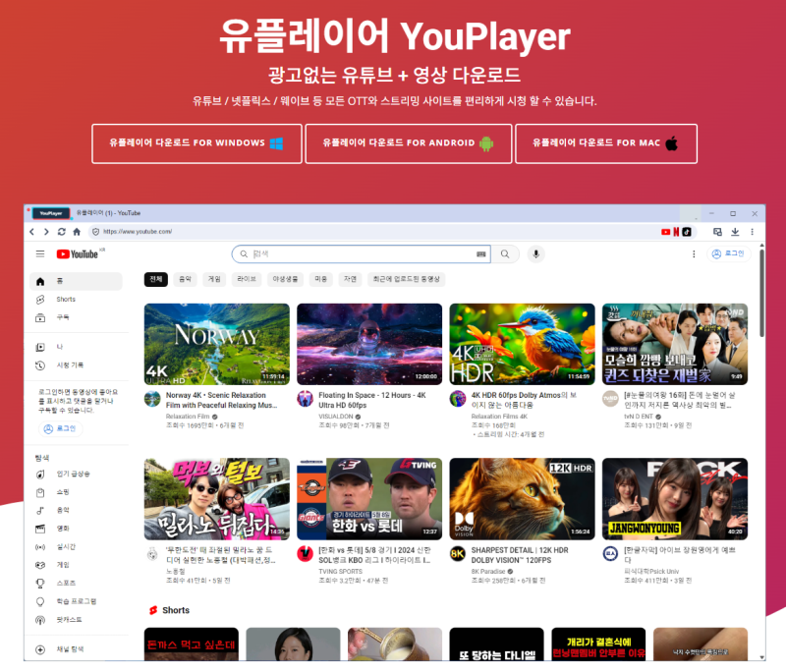Screen dimensions: 786x672
Task: Reload the page in YouPlayer
Action: (62, 232)
